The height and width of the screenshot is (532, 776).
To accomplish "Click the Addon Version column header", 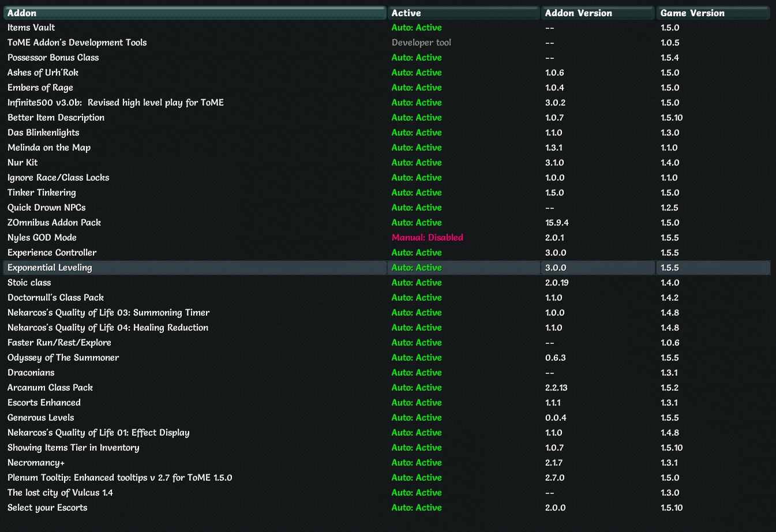I will pyautogui.click(x=598, y=13).
